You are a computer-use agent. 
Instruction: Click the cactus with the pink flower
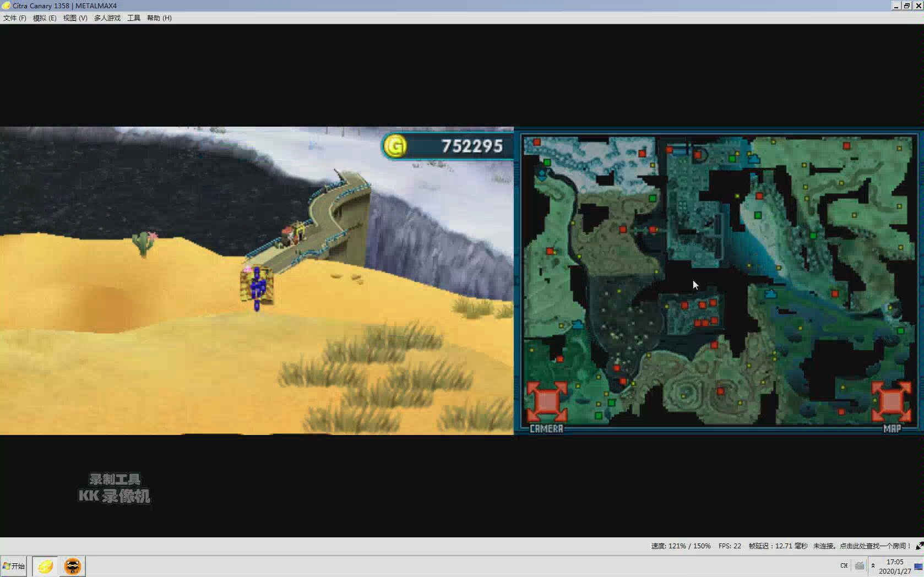[x=144, y=243]
